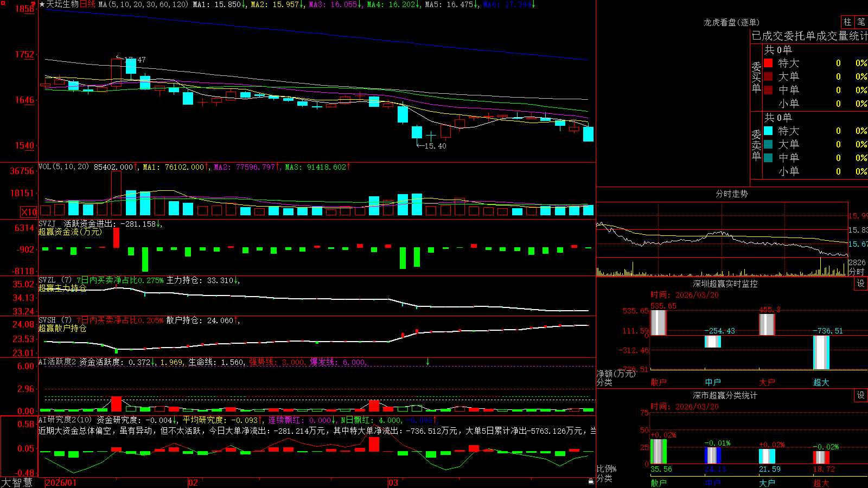Select the 龙虎看盘(逐单) panel title
Viewport: 868px width, 488px height.
click(731, 22)
